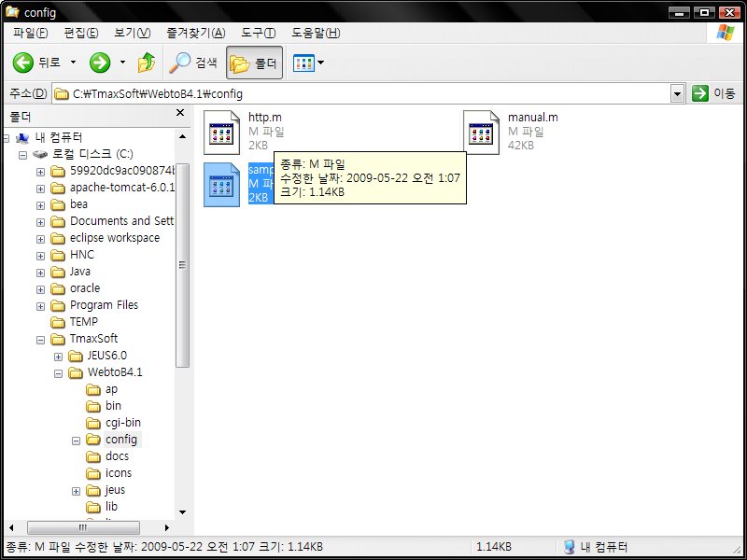The width and height of the screenshot is (747, 560).
Task: Click the Go (이동) button
Action: [x=713, y=93]
